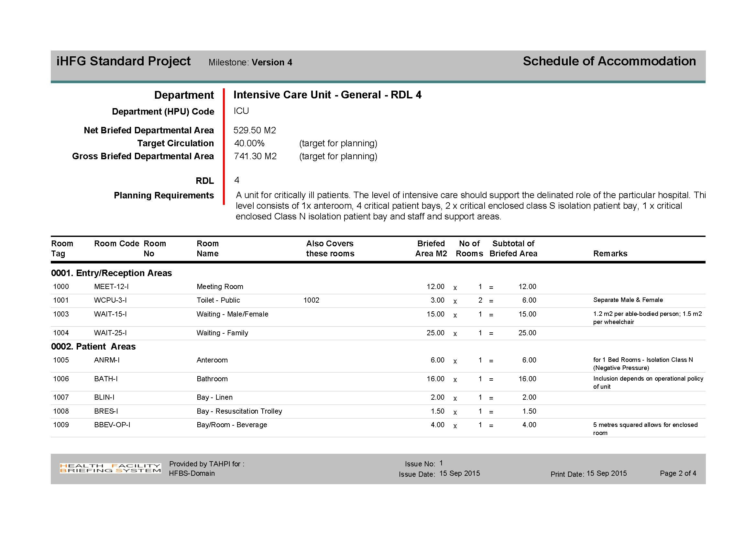Viewport: 756px width, 535px height.
Task: Click room name 'Toilet - Public'
Action: click(218, 300)
